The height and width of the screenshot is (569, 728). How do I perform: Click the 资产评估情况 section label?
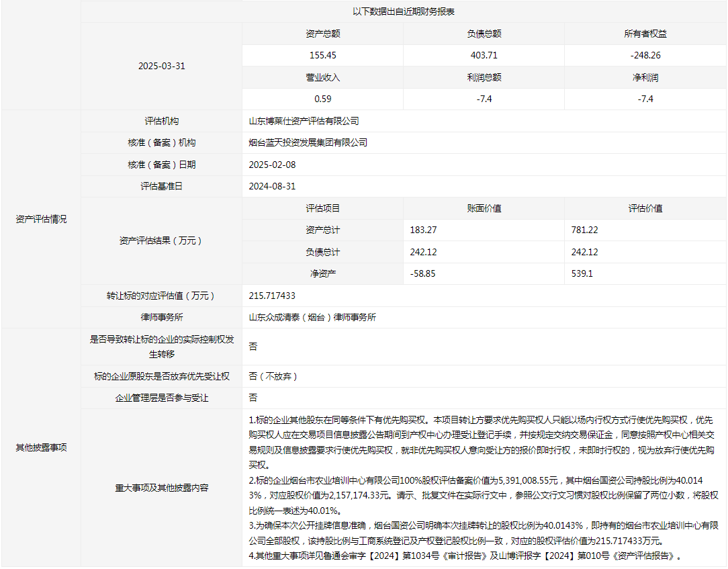(41, 219)
